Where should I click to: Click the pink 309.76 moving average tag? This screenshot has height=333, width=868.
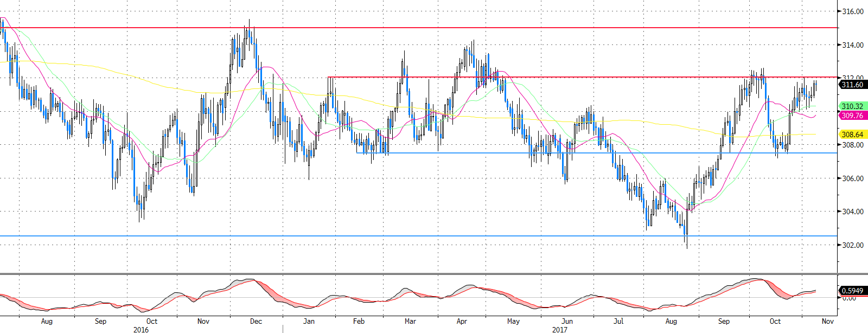852,116
